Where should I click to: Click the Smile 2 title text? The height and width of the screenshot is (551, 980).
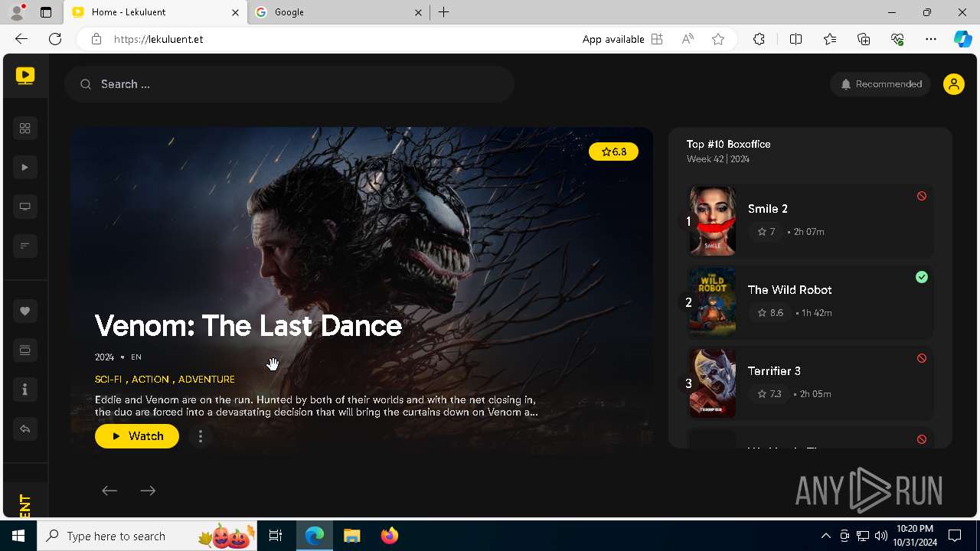click(x=768, y=209)
